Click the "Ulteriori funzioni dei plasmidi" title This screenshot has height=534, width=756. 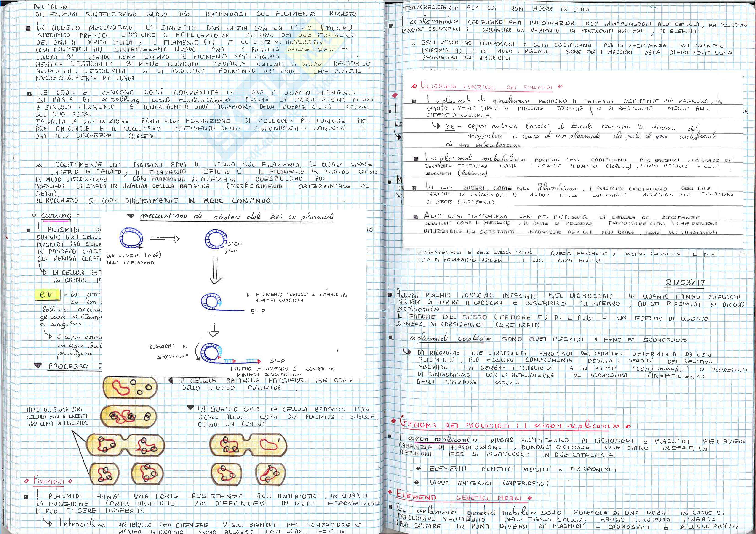point(486,87)
